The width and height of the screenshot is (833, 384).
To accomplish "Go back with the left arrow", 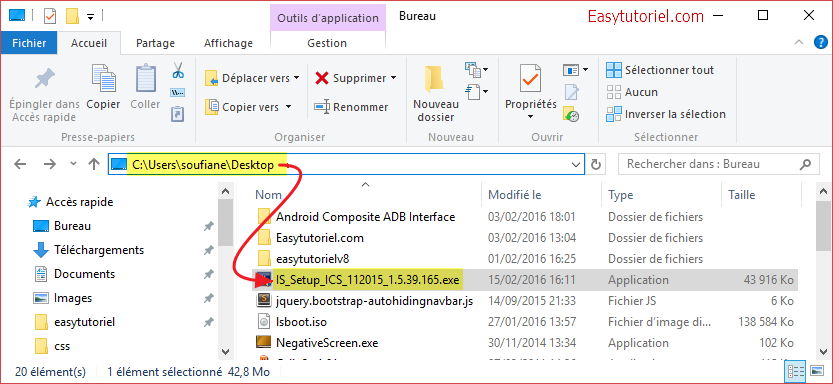I will pyautogui.click(x=20, y=165).
